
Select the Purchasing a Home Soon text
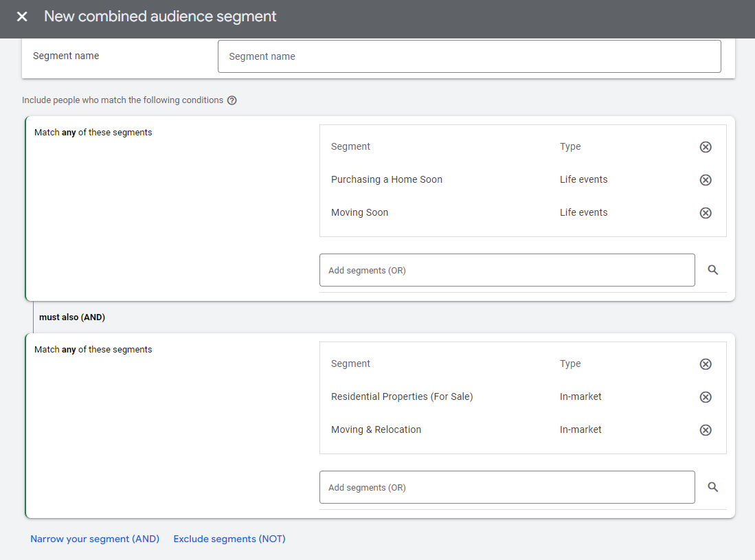[x=387, y=179]
